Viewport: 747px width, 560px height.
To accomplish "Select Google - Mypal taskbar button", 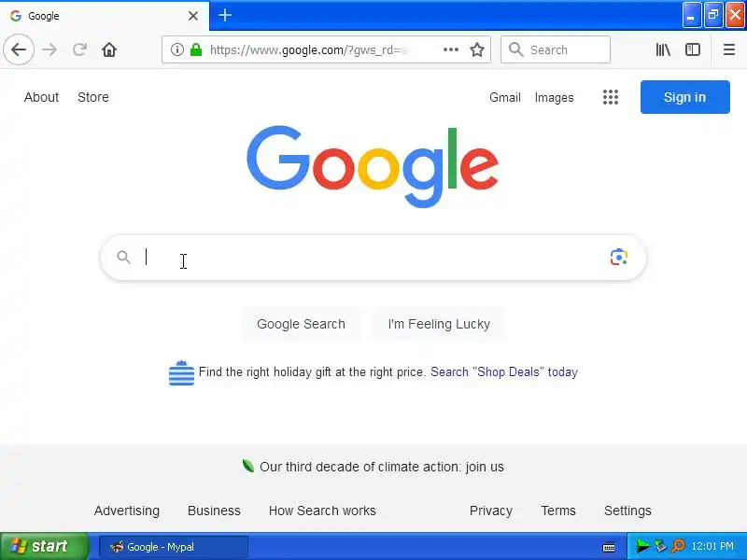I will click(174, 547).
